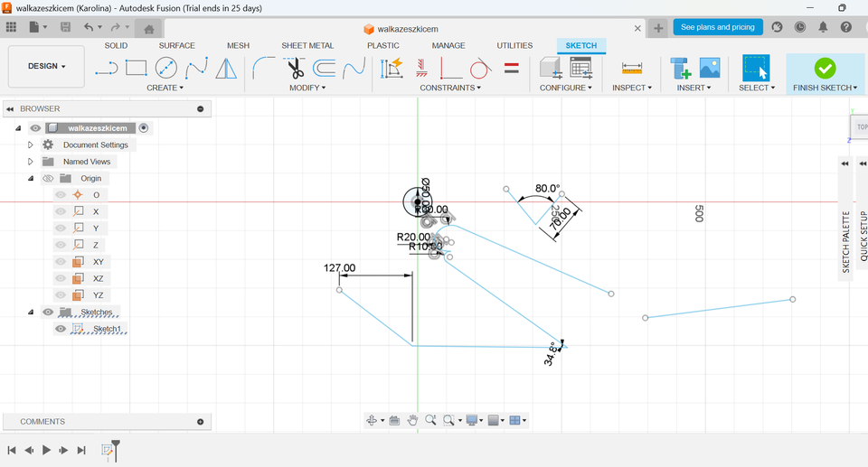Click the Insert Image icon
Image resolution: width=868 pixels, height=467 pixels.
pos(710,68)
